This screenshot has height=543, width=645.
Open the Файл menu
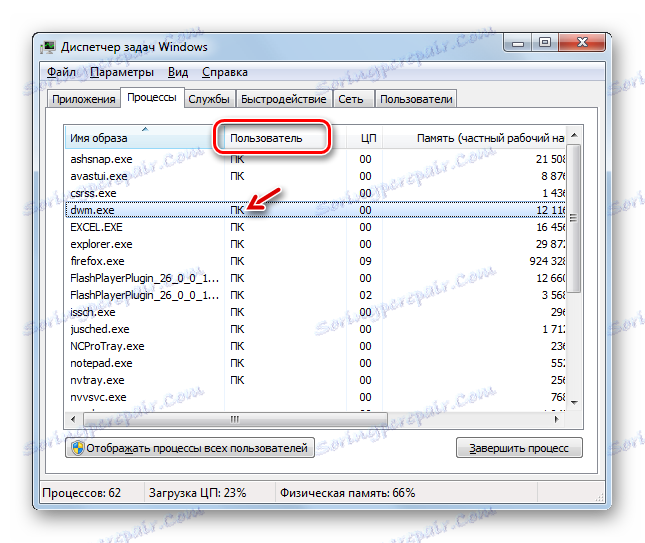tap(61, 72)
